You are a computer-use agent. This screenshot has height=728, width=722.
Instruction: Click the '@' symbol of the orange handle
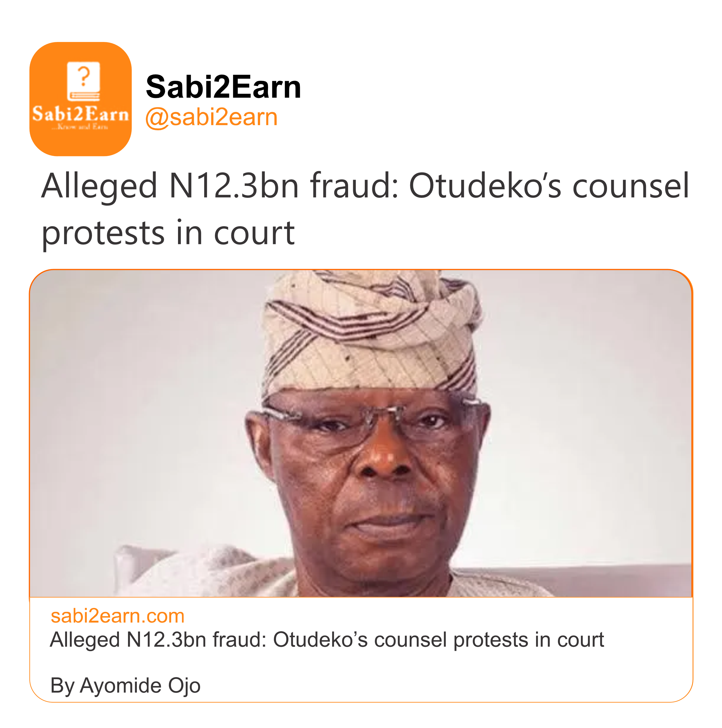pos(157,118)
